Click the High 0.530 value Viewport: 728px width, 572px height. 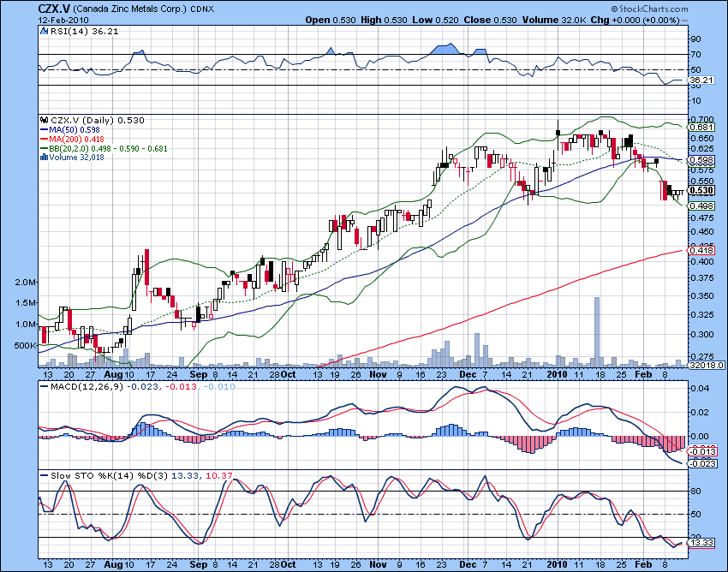coord(384,20)
